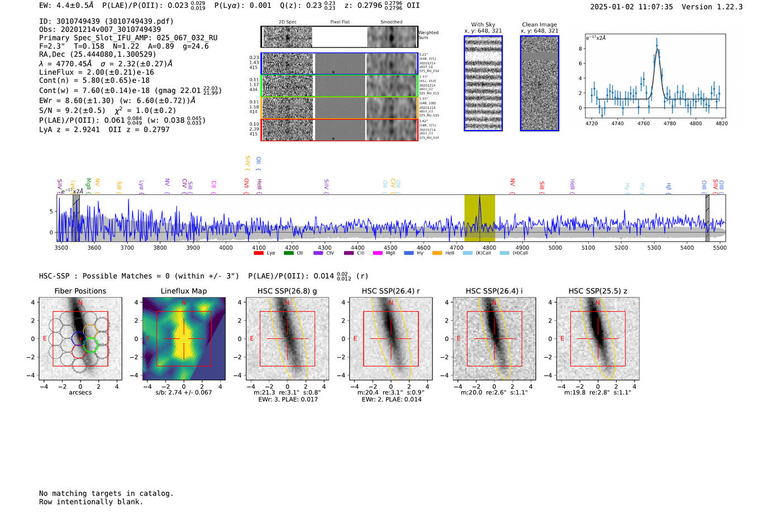Click the m:21.3 re:3.1" caption under g
782x532 pixels.
(x=287, y=392)
